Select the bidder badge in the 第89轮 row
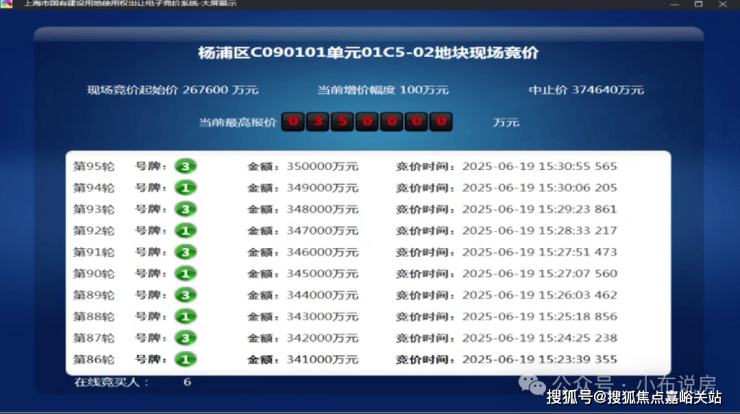 185,295
